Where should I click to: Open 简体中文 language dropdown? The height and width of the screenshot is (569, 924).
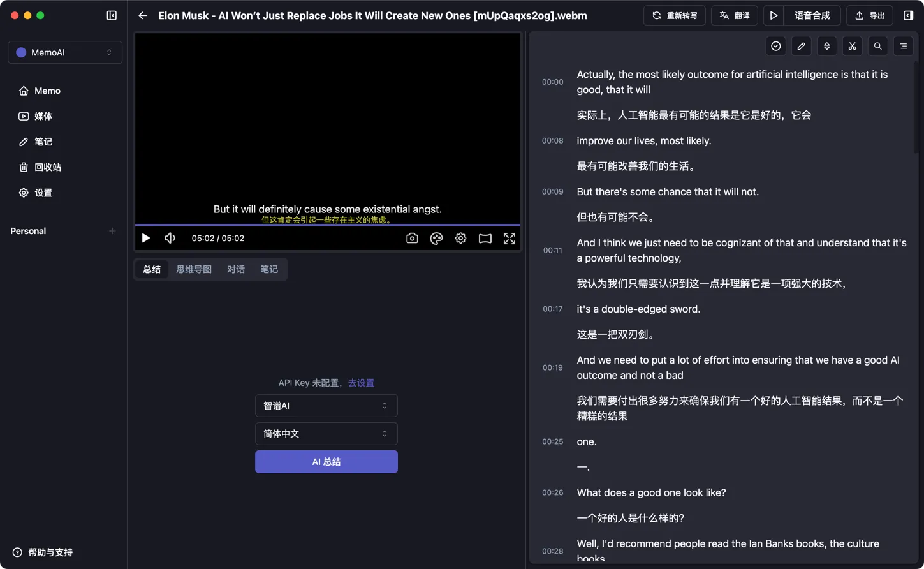click(x=326, y=434)
